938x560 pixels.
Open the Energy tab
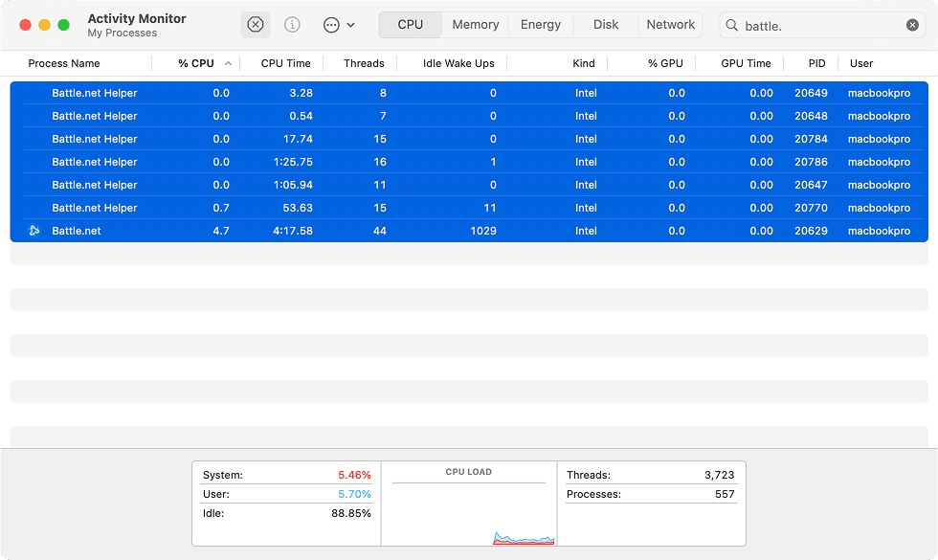click(x=541, y=25)
